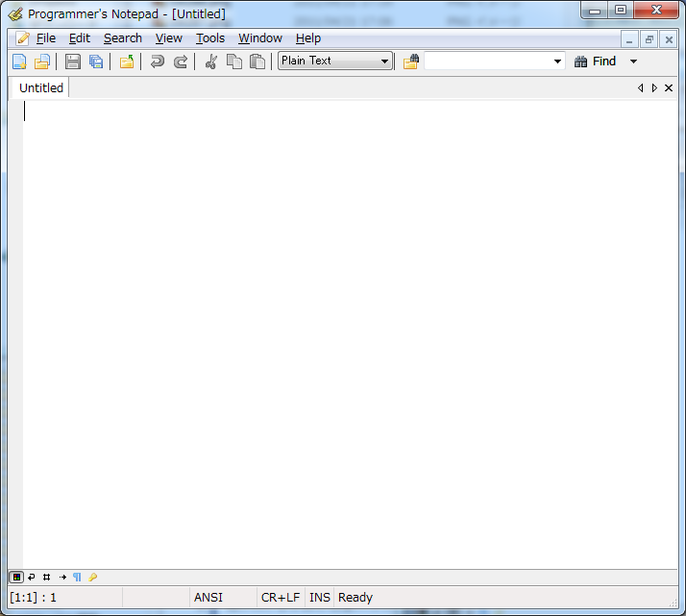Viewport: 686px width, 616px height.
Task: Click the Programmer's Notepad title bar icon
Action: (15, 14)
